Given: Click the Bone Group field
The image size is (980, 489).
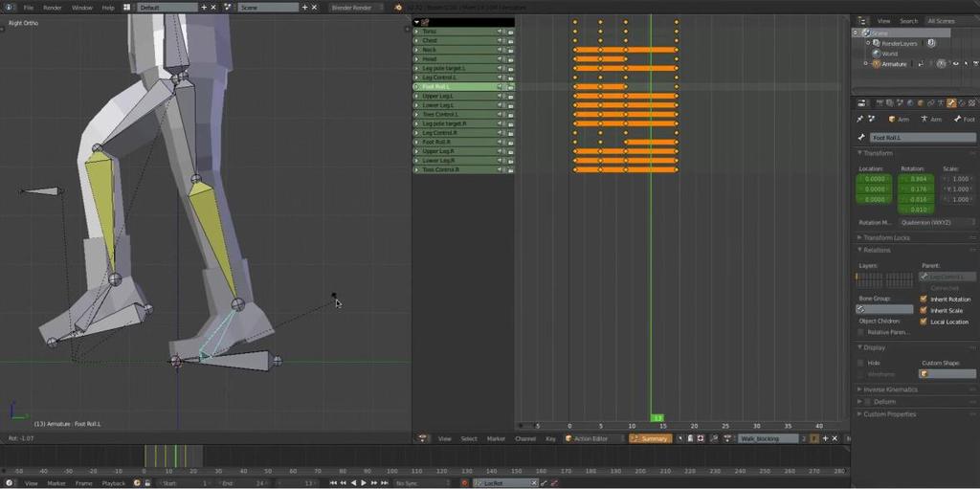Looking at the screenshot, I should [x=884, y=309].
